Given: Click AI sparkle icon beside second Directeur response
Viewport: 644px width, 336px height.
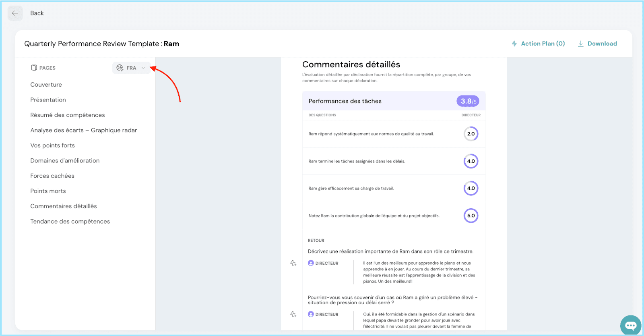Looking at the screenshot, I should pyautogui.click(x=293, y=314).
